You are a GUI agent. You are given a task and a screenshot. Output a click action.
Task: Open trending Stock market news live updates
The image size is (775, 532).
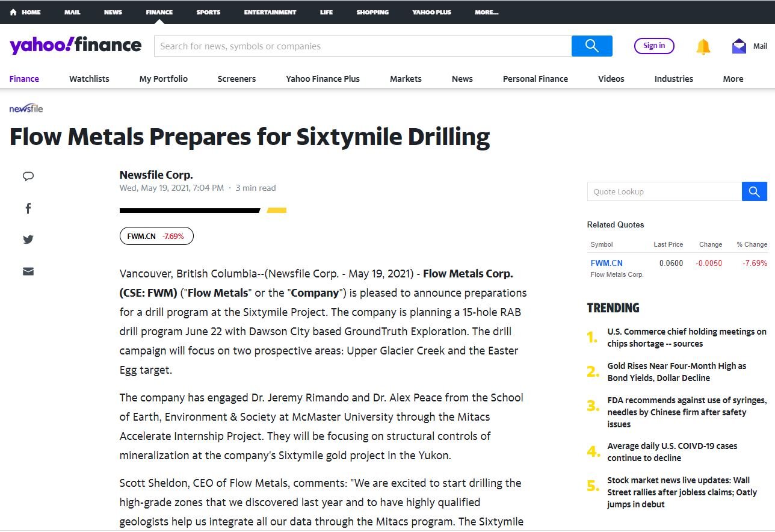point(682,492)
